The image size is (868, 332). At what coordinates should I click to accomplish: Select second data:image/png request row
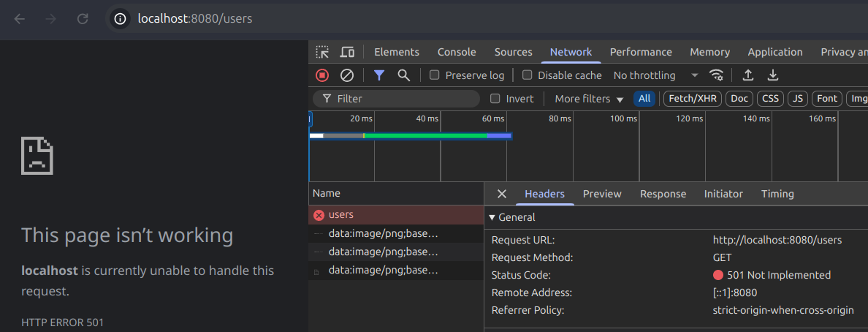click(396, 252)
